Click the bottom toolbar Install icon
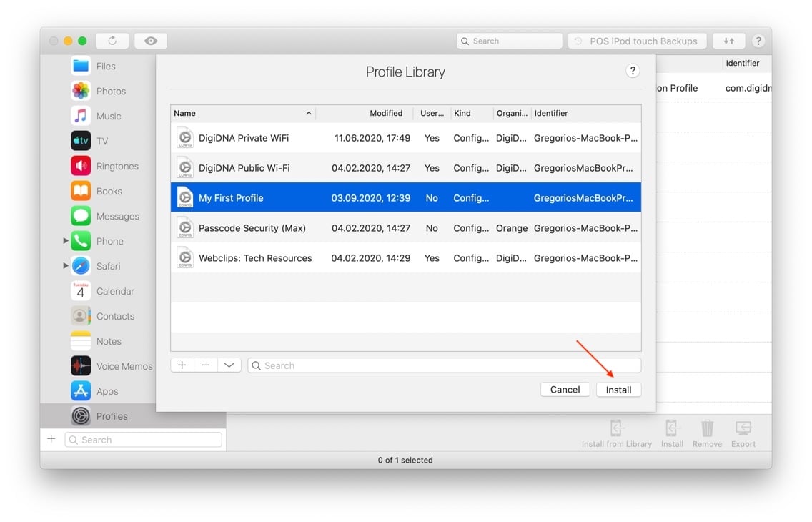 coord(672,434)
